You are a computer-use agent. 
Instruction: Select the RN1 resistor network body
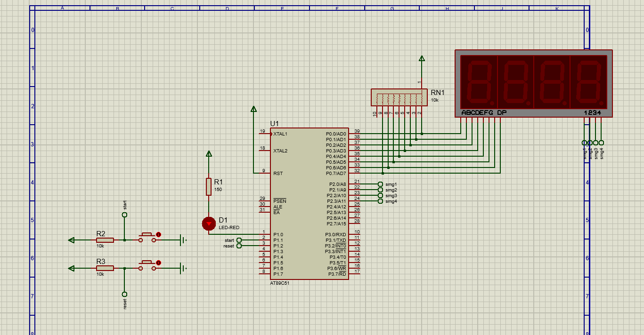(399, 97)
